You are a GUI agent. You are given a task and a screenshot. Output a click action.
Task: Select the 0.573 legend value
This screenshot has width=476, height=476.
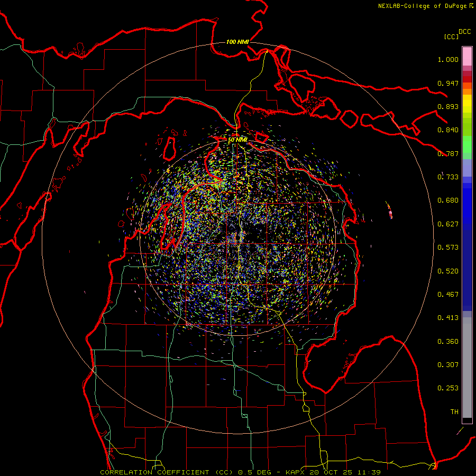point(448,248)
